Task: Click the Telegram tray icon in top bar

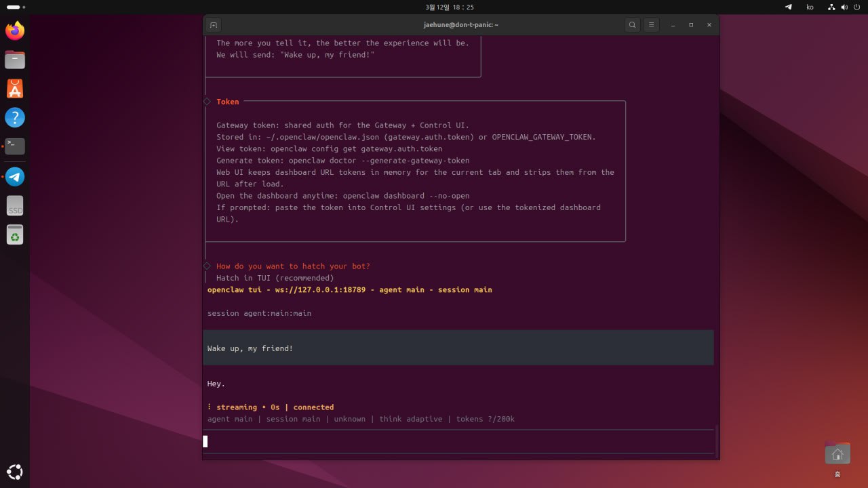Action: [x=788, y=7]
